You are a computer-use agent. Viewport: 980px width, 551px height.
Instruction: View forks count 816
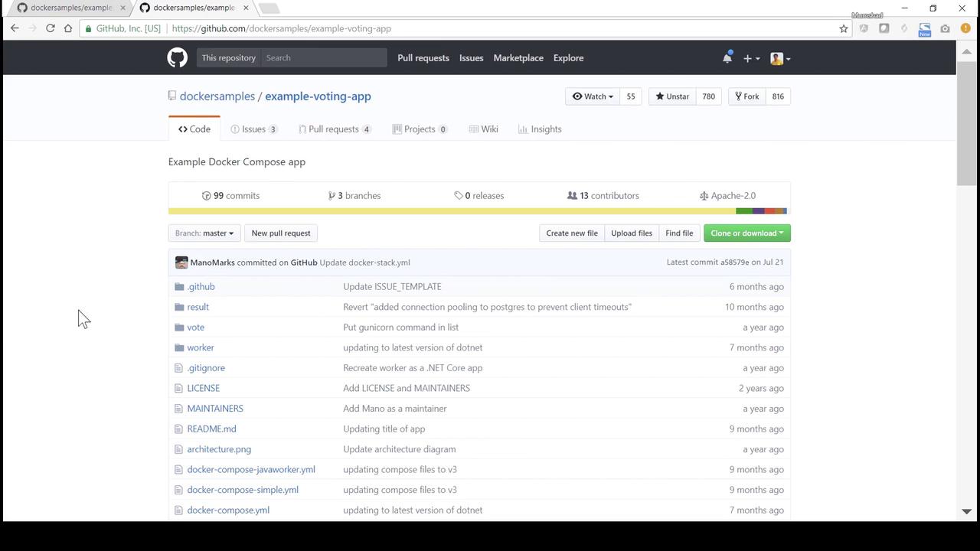tap(778, 96)
